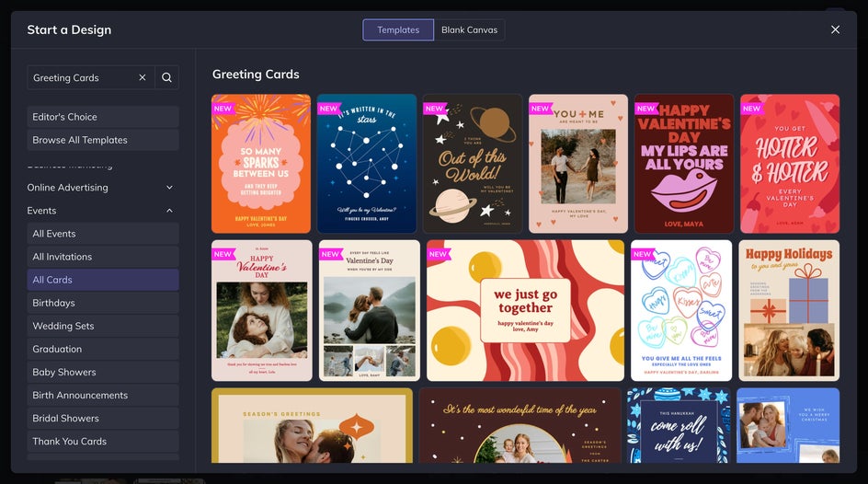
Task: Select Baby Showers category
Action: pos(103,372)
